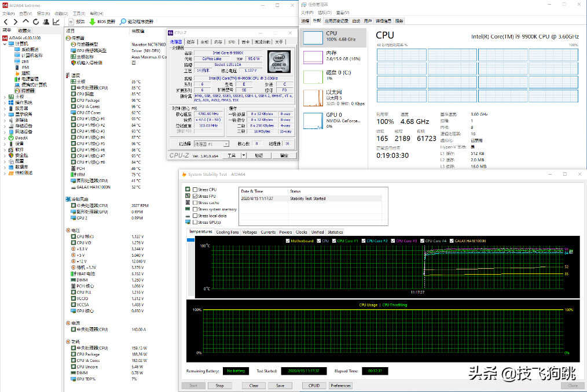Click the Clear button in Stability Test

(254, 386)
